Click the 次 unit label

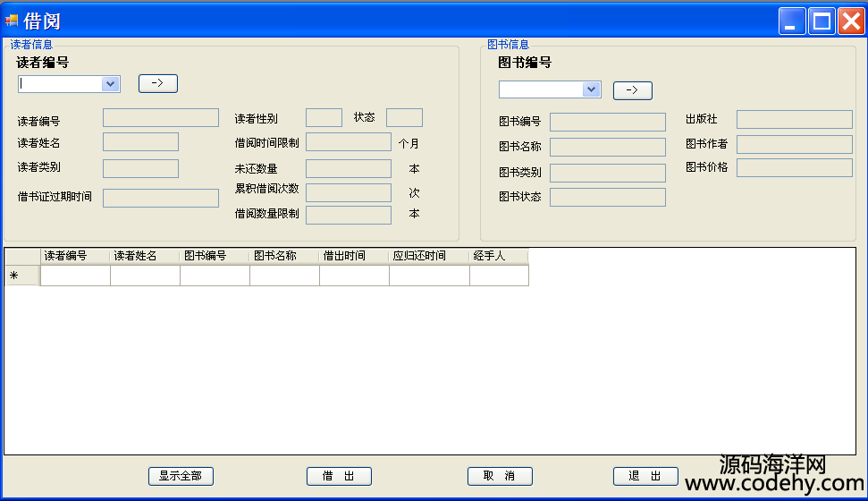(414, 193)
